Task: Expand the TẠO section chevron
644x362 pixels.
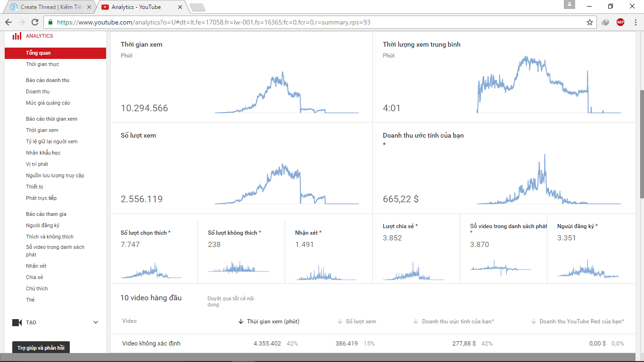Action: (96, 322)
